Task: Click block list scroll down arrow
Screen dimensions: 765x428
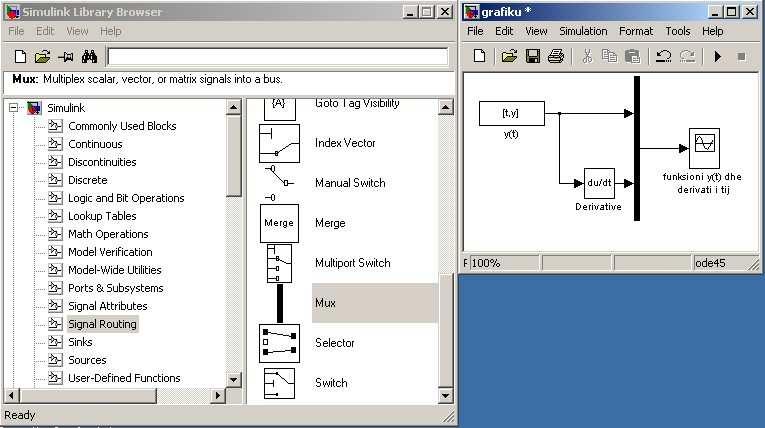Action: [x=445, y=395]
